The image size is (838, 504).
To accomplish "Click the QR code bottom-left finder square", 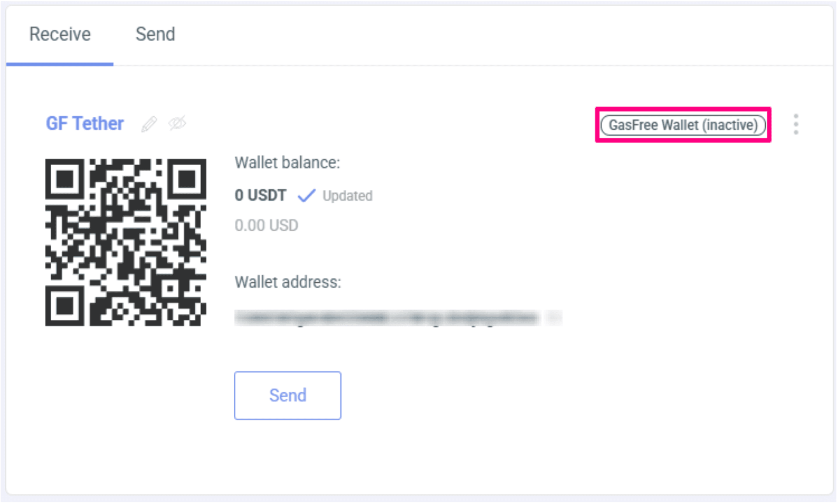I will [x=65, y=306].
